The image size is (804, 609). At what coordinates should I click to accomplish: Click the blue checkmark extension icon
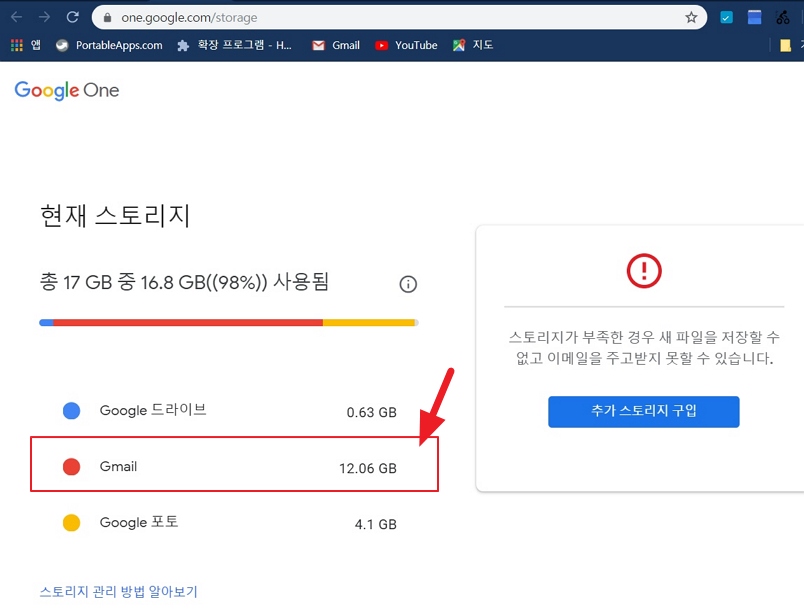click(x=726, y=17)
